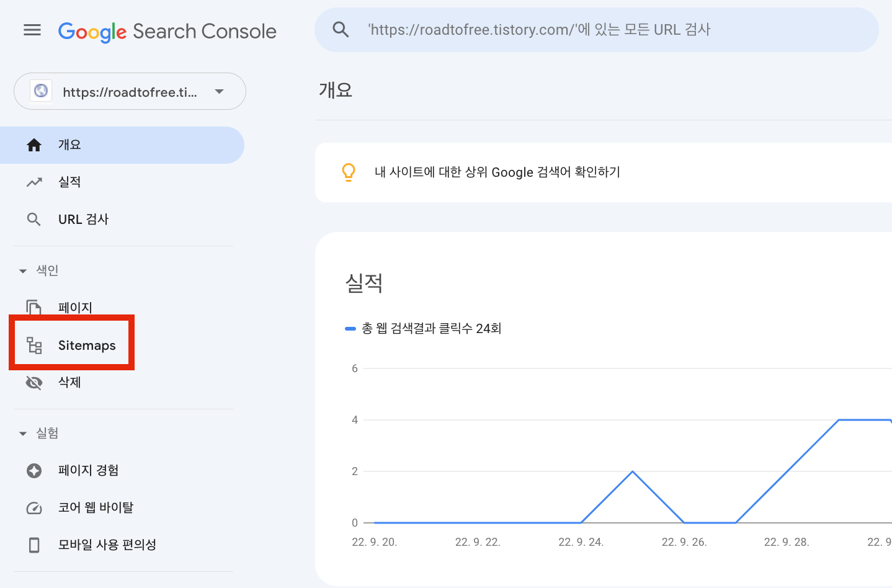The image size is (892, 588).
Task: Open the navigation hamburger menu
Action: (32, 29)
